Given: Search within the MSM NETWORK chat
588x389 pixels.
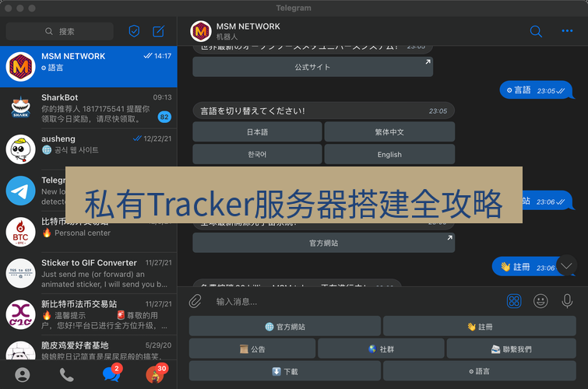Looking at the screenshot, I should (536, 31).
